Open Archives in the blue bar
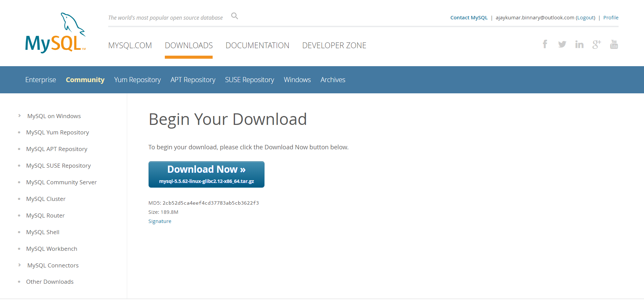 (333, 80)
